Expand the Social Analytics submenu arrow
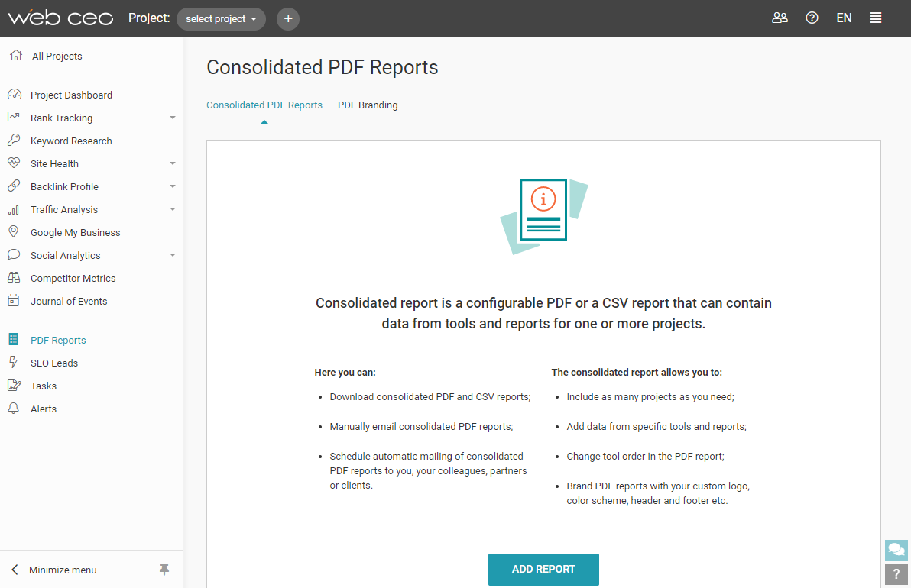The height and width of the screenshot is (588, 911). (173, 255)
